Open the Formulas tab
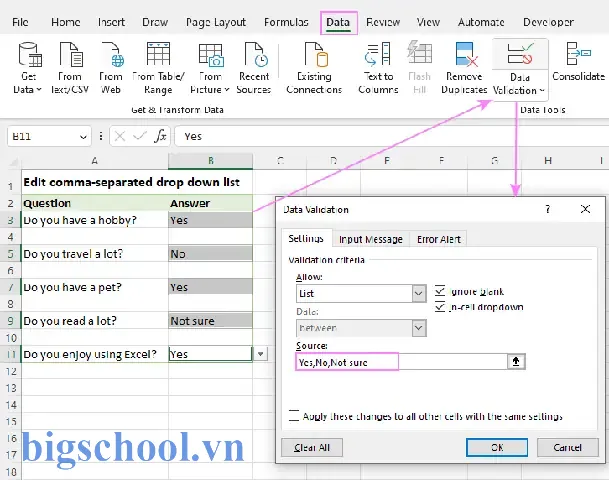This screenshot has width=609, height=480. pyautogui.click(x=286, y=23)
